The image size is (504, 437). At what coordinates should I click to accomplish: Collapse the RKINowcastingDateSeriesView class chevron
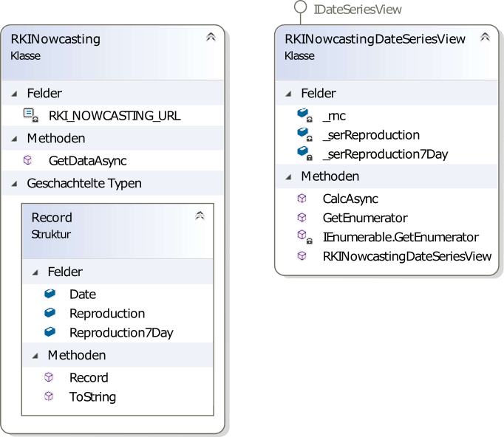pos(485,37)
